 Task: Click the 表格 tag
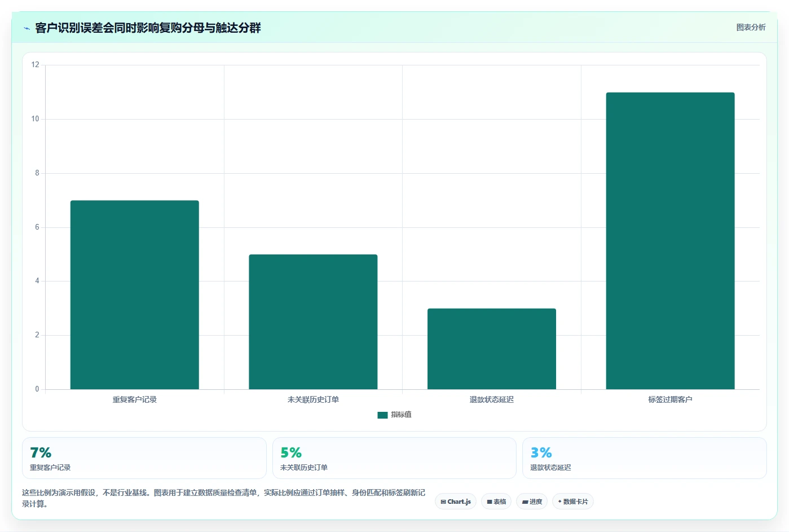[x=496, y=502]
